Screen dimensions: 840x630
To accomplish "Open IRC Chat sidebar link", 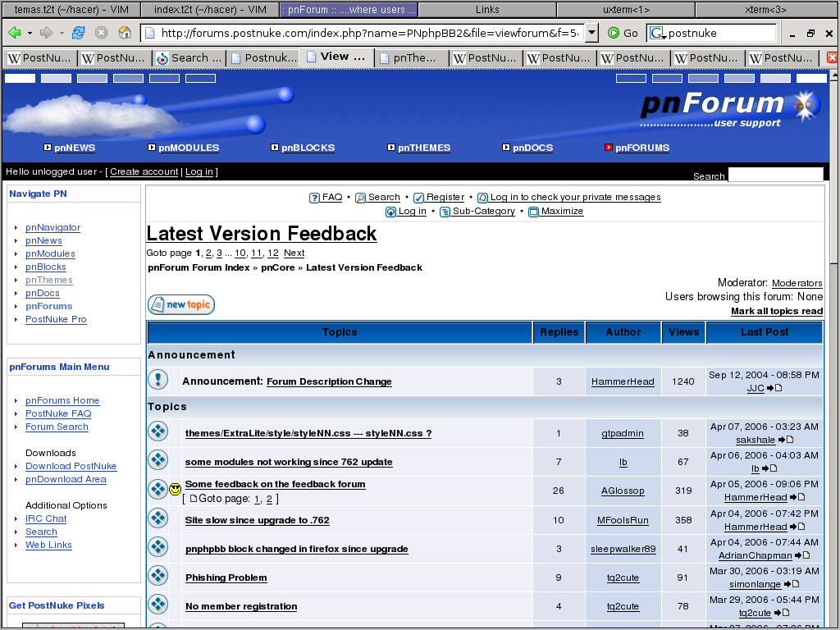I will pyautogui.click(x=46, y=518).
